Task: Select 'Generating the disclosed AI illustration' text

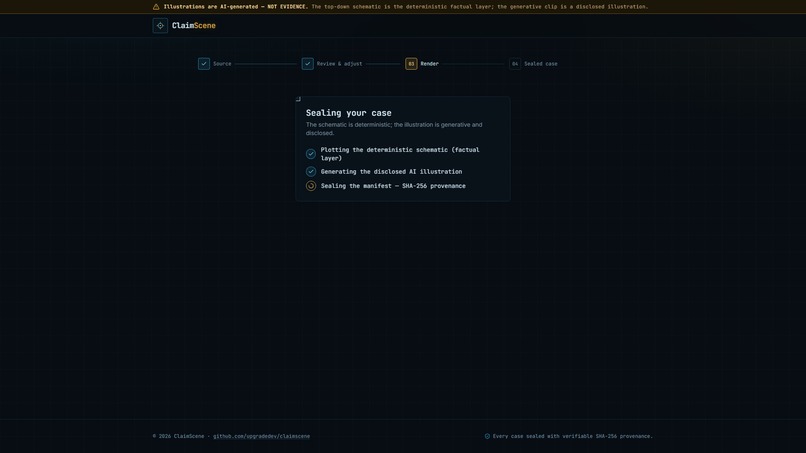Action: [391, 172]
